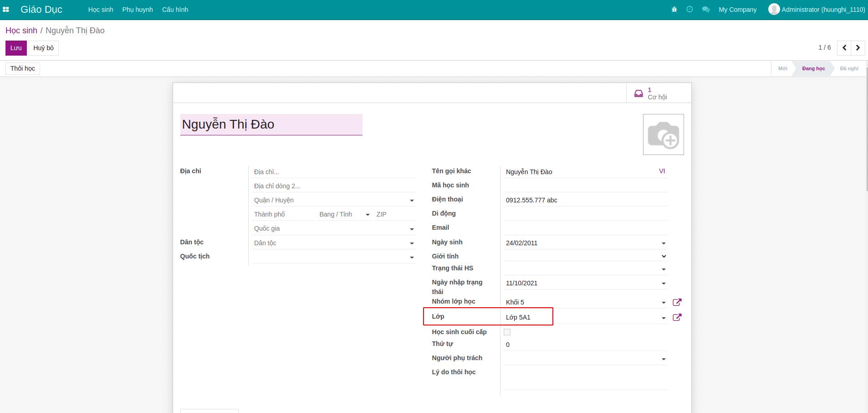Go to the previous record arrow
Screen dimensions: 868x413
coord(844,48)
